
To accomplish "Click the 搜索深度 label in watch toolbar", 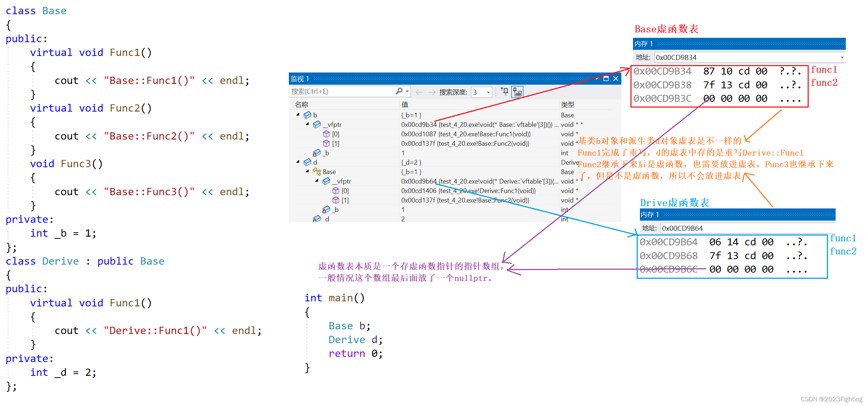I will pos(453,92).
